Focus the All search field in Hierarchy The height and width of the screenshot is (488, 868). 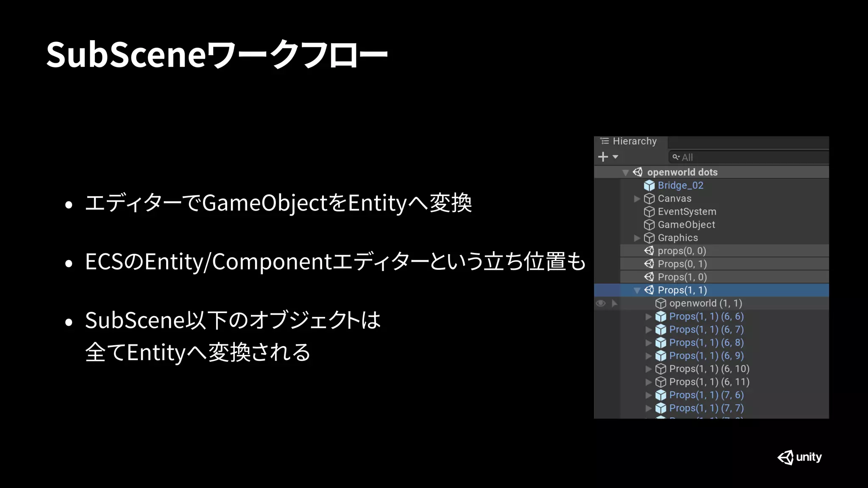[748, 157]
